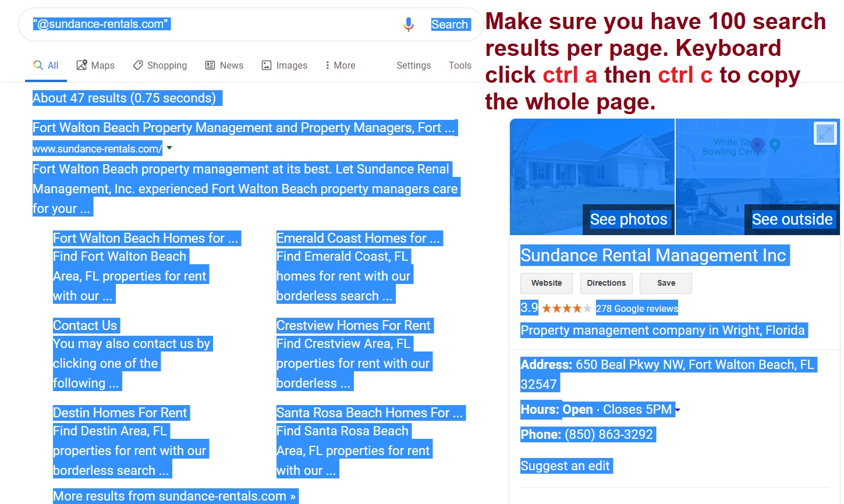This screenshot has height=504, width=844.
Task: Click the Shopping tag icon
Action: (138, 65)
